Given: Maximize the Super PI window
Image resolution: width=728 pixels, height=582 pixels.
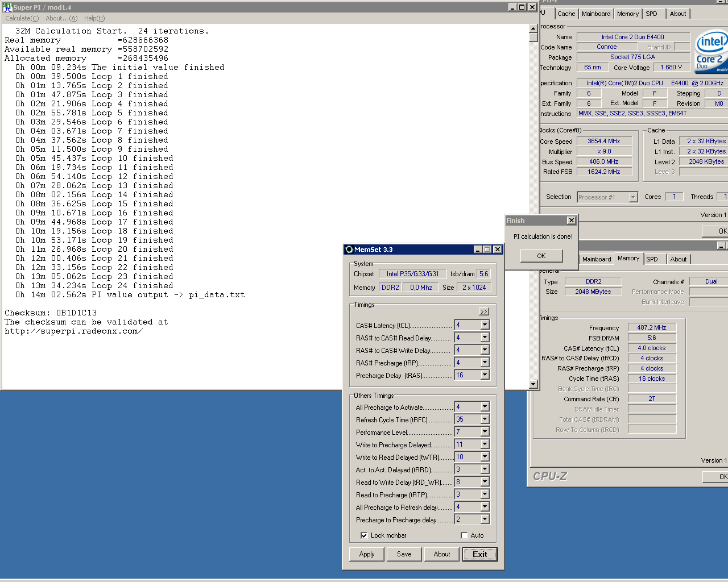Looking at the screenshot, I should point(522,7).
